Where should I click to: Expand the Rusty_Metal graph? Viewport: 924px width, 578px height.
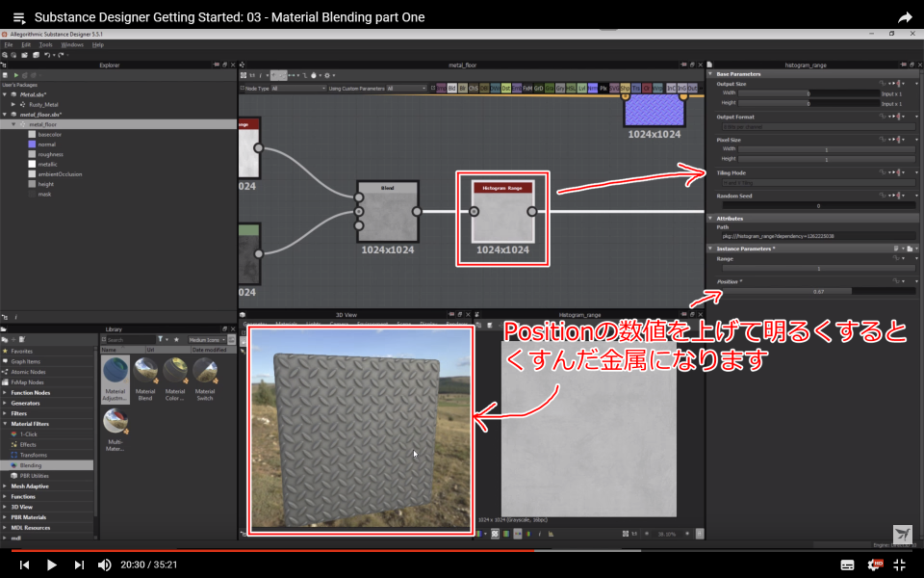coord(13,104)
